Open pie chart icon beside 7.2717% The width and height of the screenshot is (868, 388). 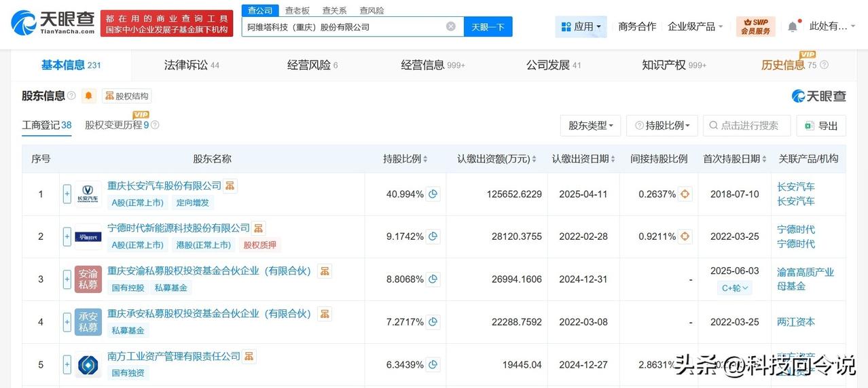(433, 322)
